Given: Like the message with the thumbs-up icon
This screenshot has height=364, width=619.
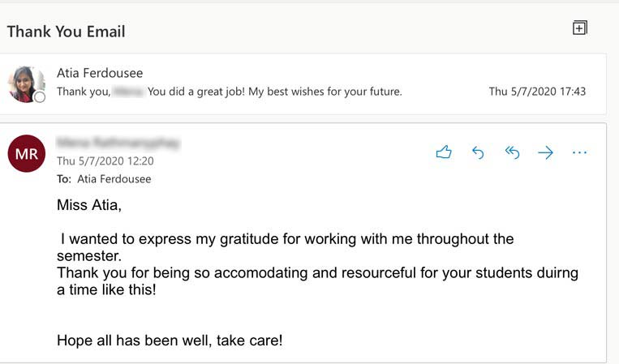Looking at the screenshot, I should [443, 152].
